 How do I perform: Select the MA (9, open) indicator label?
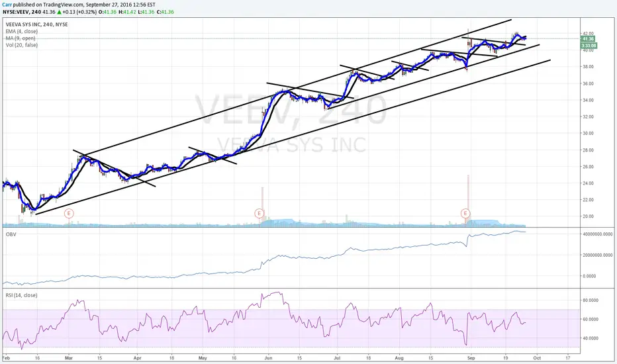pyautogui.click(x=21, y=38)
